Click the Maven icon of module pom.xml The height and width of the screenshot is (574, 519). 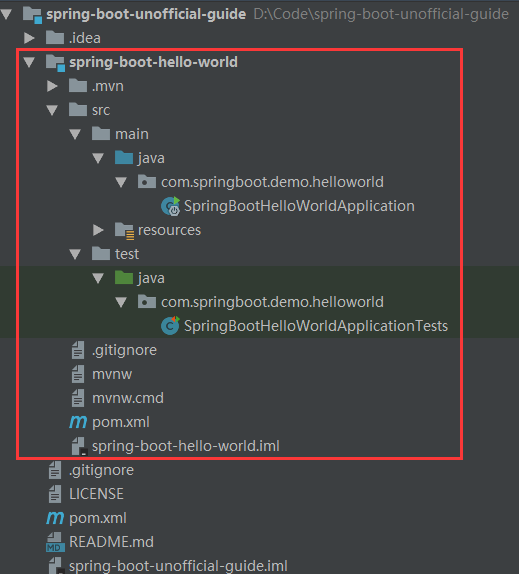[x=78, y=422]
